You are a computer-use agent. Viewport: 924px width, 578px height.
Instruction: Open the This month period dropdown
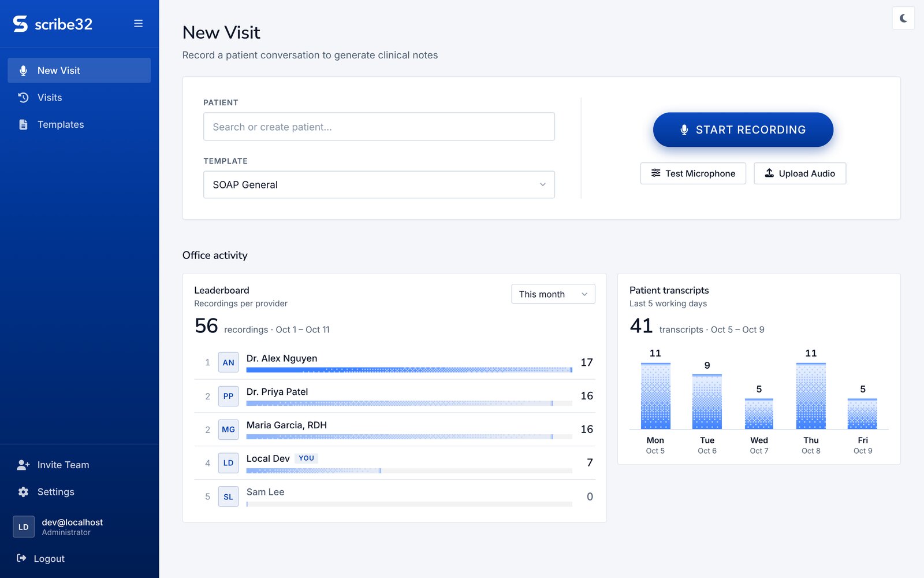(553, 294)
